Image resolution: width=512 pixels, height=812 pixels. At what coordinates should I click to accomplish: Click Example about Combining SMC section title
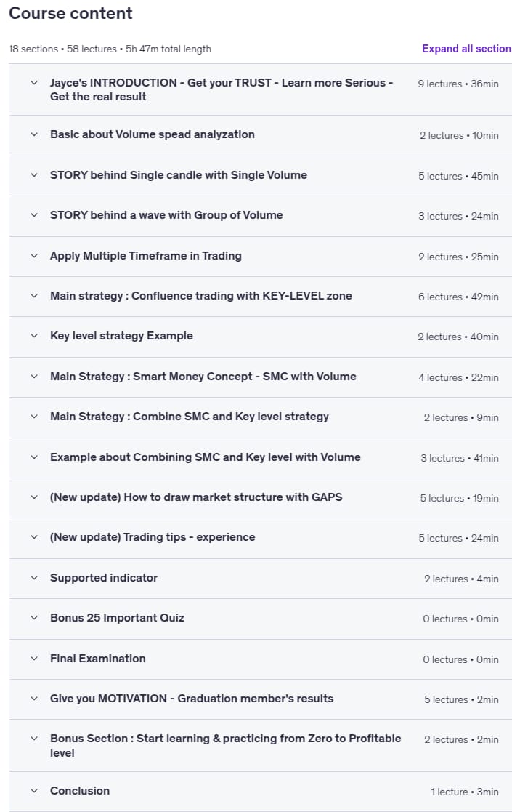click(206, 457)
